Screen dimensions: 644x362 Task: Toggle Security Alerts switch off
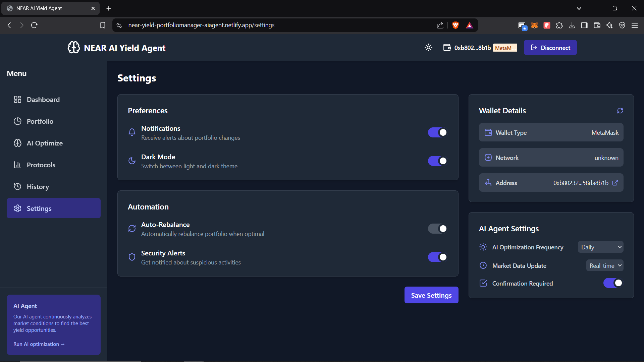click(x=437, y=257)
